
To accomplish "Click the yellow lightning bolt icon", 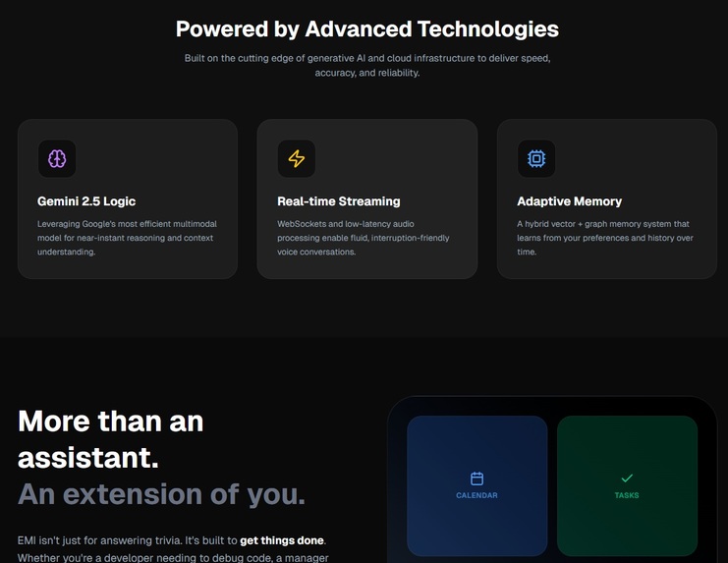I will click(297, 159).
